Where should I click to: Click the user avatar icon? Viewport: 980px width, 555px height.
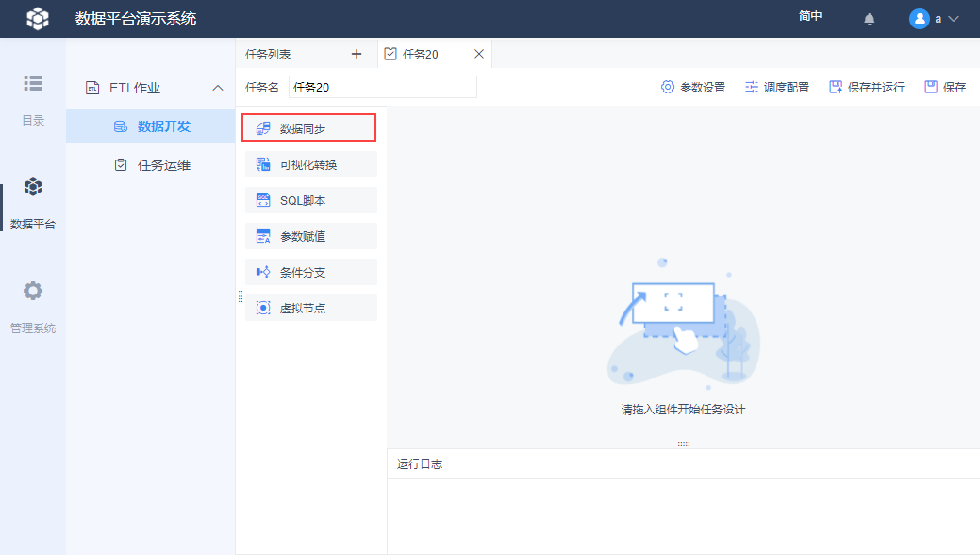(x=920, y=19)
